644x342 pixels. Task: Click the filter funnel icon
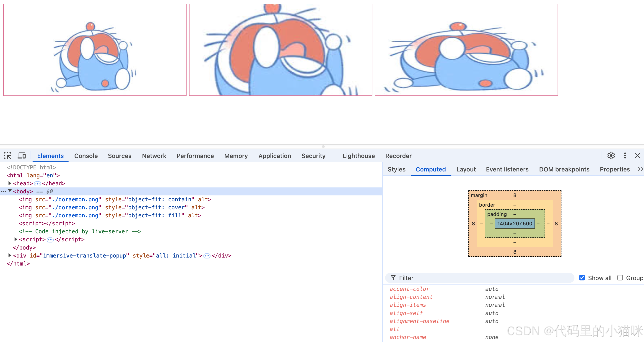[x=393, y=278]
